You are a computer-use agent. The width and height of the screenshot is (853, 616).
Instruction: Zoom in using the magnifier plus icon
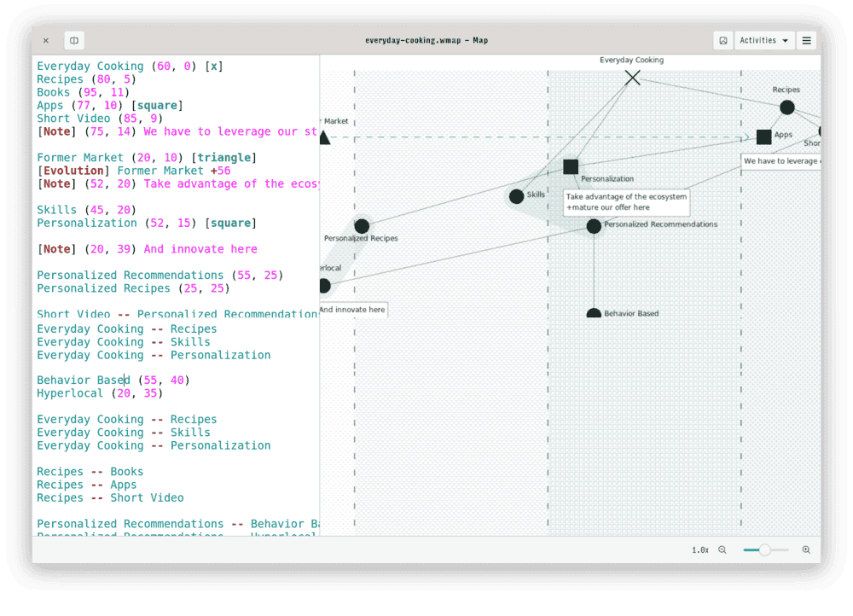tap(806, 549)
